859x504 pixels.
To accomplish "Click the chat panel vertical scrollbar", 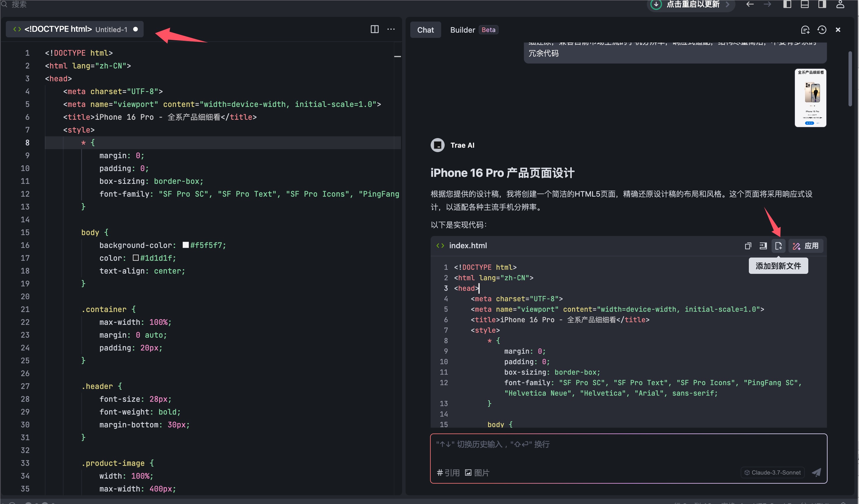I will pyautogui.click(x=850, y=78).
